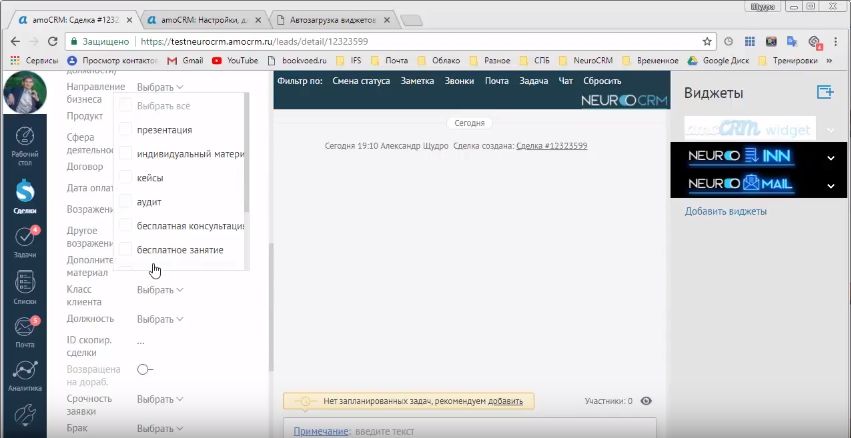
Task: Click the Добавить виджеты link
Action: [x=726, y=212]
